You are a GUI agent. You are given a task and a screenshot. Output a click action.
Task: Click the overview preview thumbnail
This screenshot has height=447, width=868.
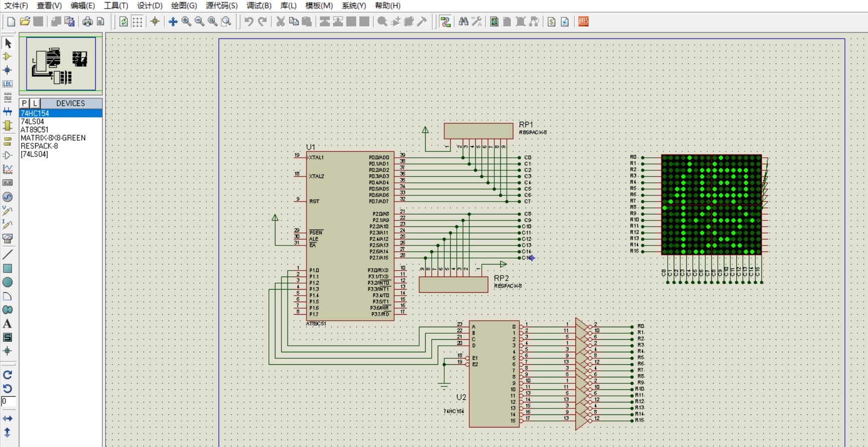(61, 64)
